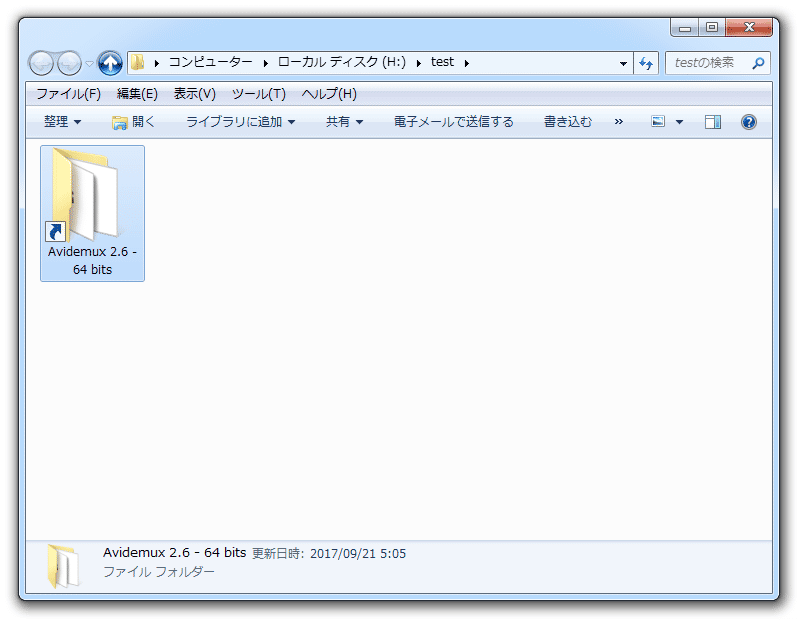Expand the root breadcrumb arrow before コンピューター
801x622 pixels.
pos(157,63)
